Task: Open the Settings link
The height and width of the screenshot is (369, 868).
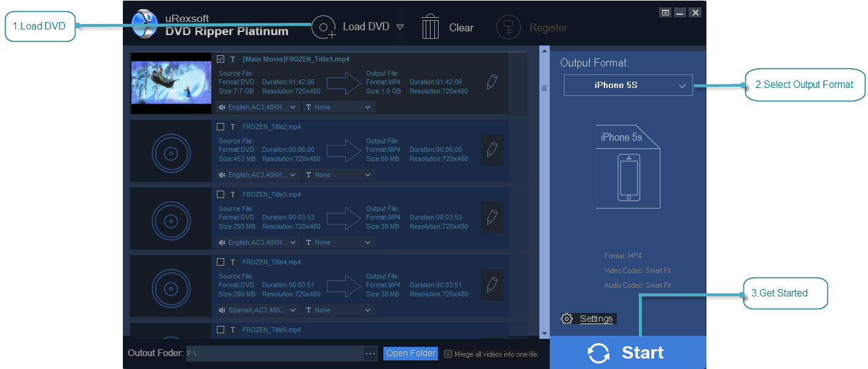Action: (596, 319)
